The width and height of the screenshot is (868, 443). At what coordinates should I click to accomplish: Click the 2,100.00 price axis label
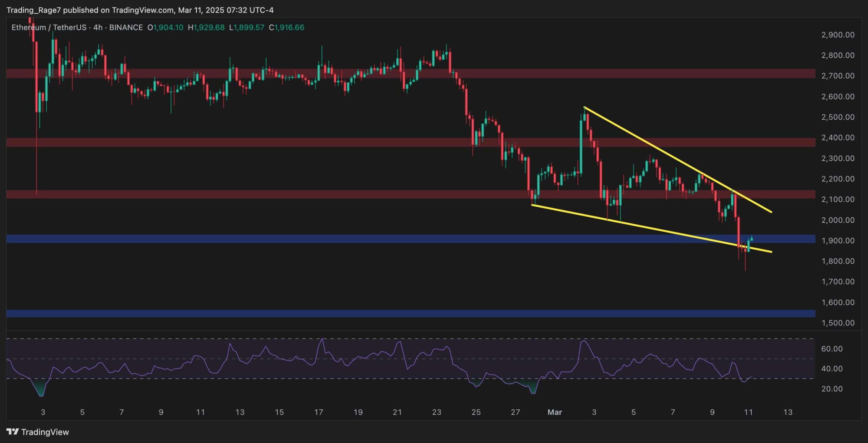tap(838, 199)
